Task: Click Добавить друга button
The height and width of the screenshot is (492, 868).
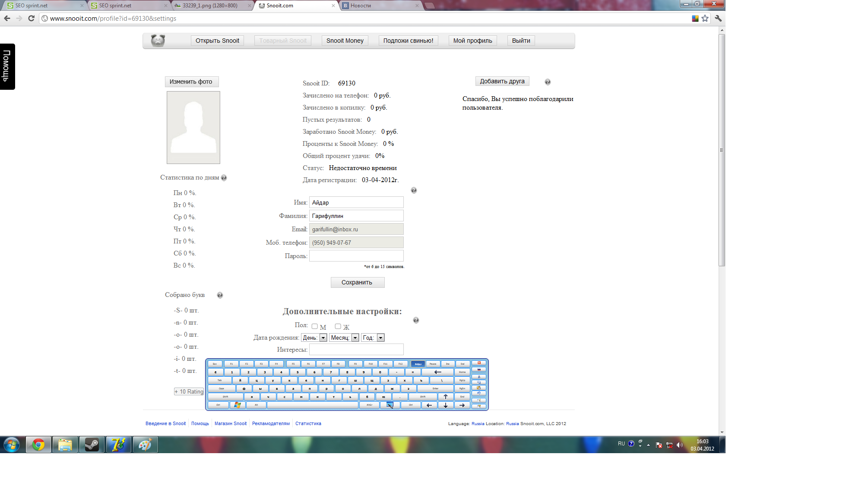Action: click(502, 81)
